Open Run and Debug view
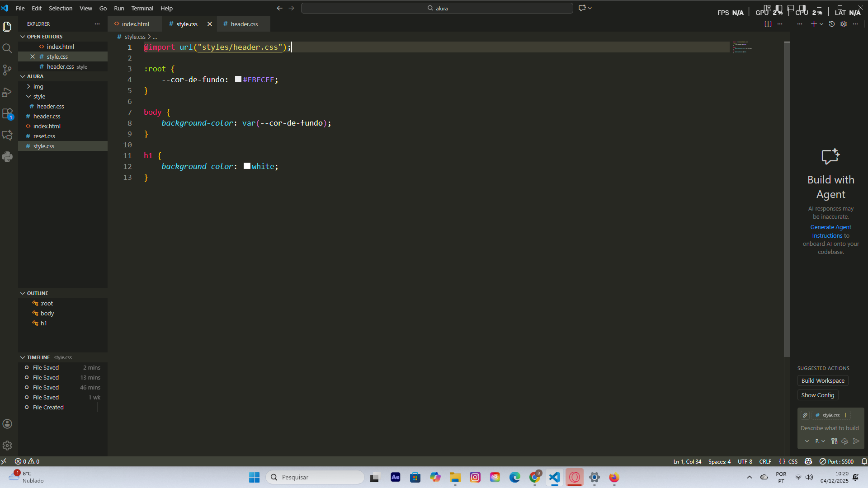 coord(7,92)
